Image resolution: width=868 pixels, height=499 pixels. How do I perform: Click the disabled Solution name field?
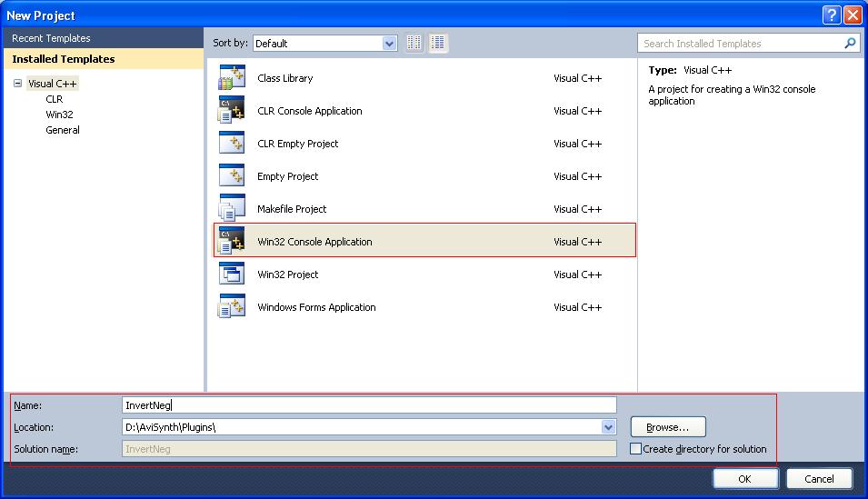[x=369, y=449]
